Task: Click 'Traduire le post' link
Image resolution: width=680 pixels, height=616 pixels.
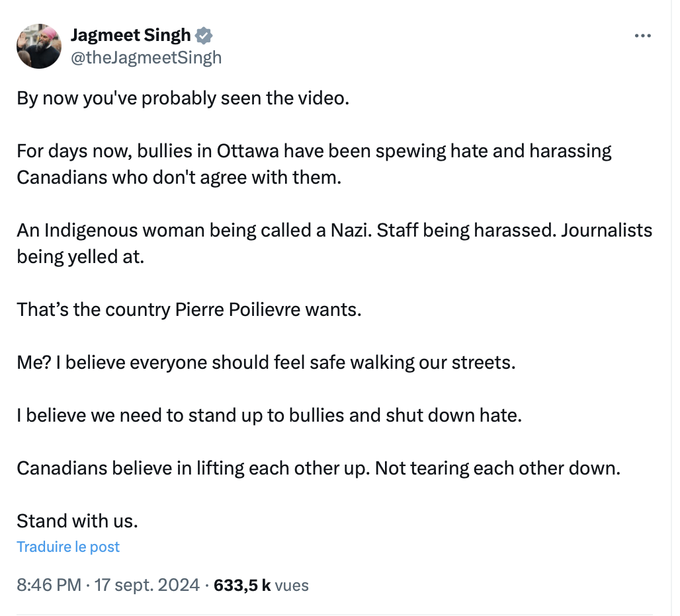Action: (x=68, y=547)
